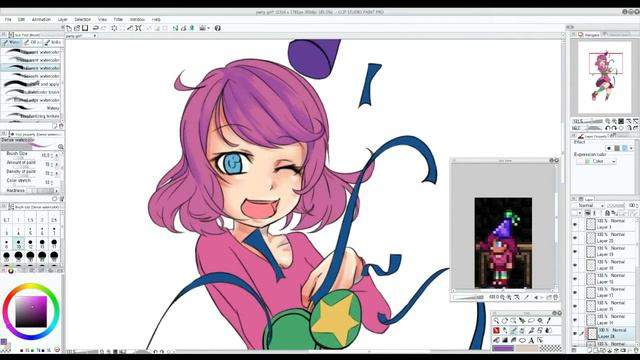Expand the Brush Size options arrow
The width and height of the screenshot is (640, 360).
[57, 156]
